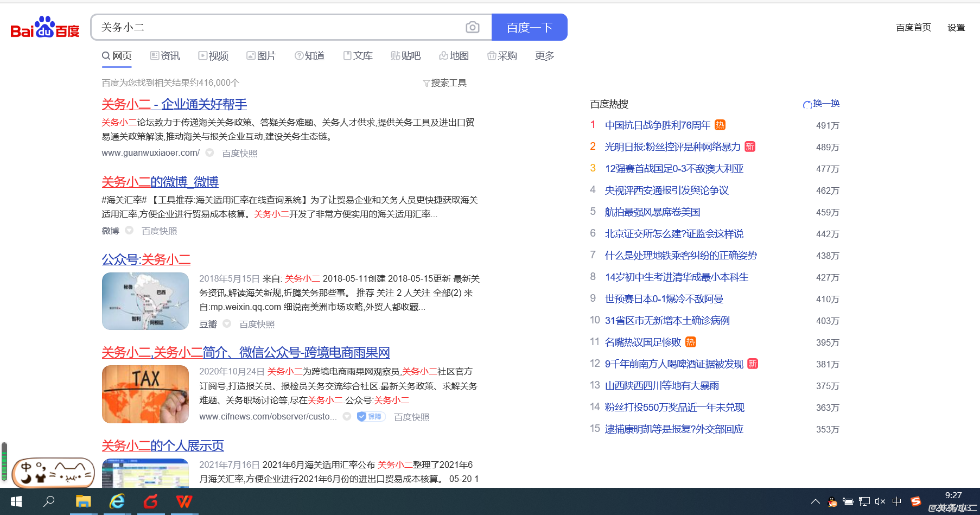Viewport: 980px width, 515px height.
Task: Switch to the 采购 tab
Action: (x=502, y=56)
